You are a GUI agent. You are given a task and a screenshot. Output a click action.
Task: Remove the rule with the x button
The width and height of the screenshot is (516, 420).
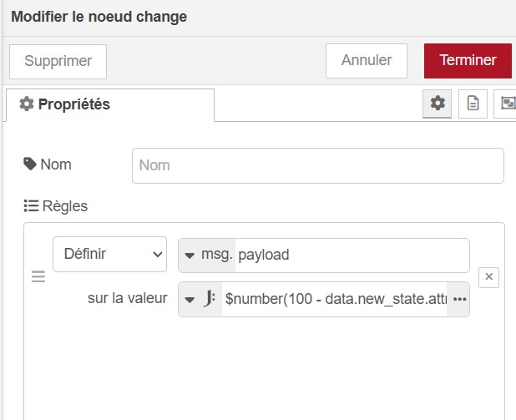488,277
